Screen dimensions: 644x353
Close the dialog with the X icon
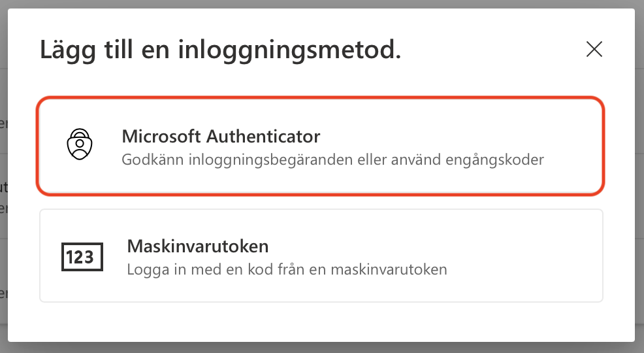point(594,49)
